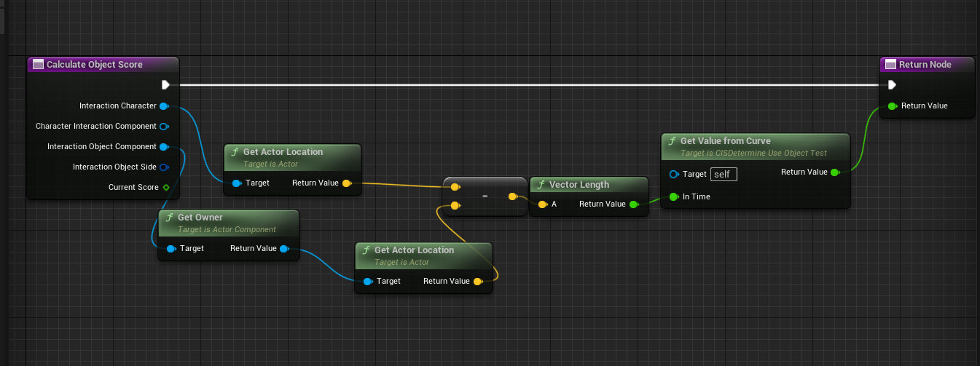Select the Vector Length node title
This screenshot has height=366, width=980.
pos(579,185)
